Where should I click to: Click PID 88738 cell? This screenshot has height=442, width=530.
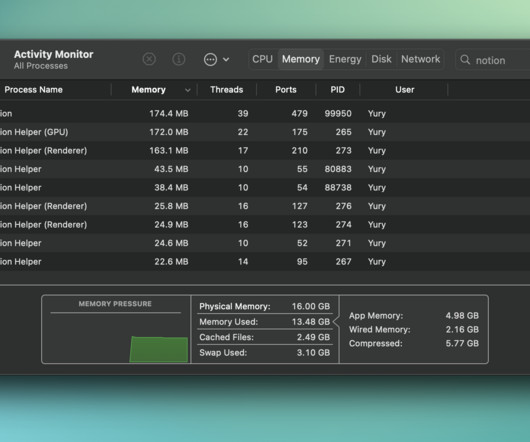pos(338,188)
